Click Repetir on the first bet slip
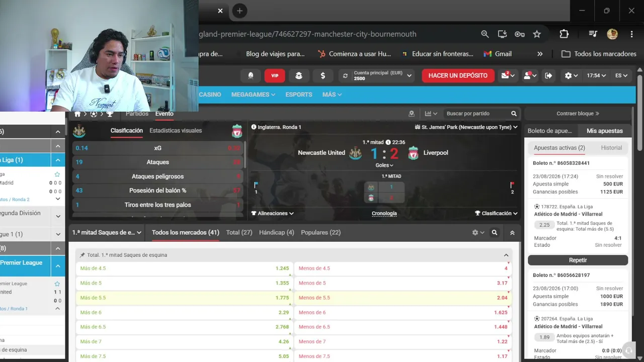 point(578,260)
